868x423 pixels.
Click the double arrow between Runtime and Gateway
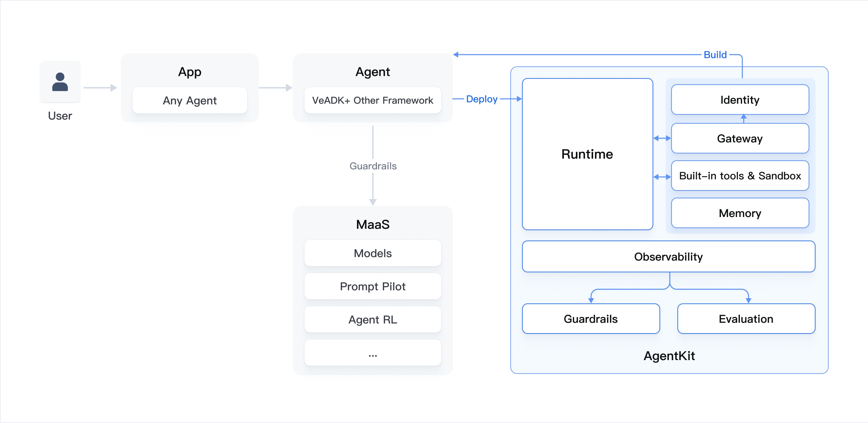coord(662,139)
